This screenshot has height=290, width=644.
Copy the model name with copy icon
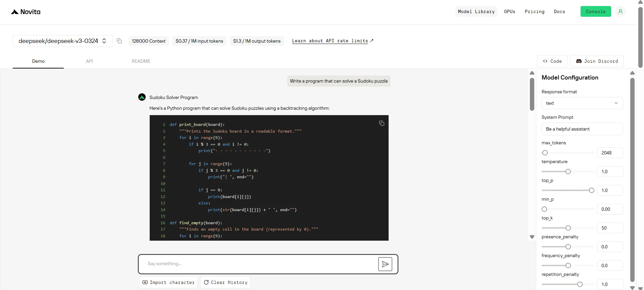[119, 41]
